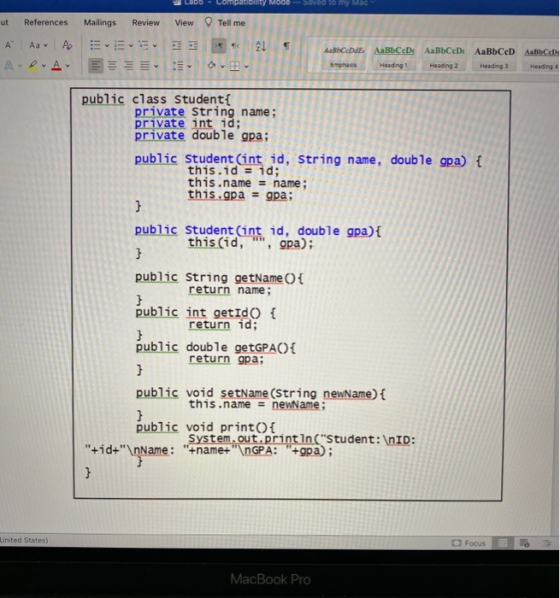Select justify text alignment
This screenshot has height=598, width=560.
pyautogui.click(x=145, y=66)
